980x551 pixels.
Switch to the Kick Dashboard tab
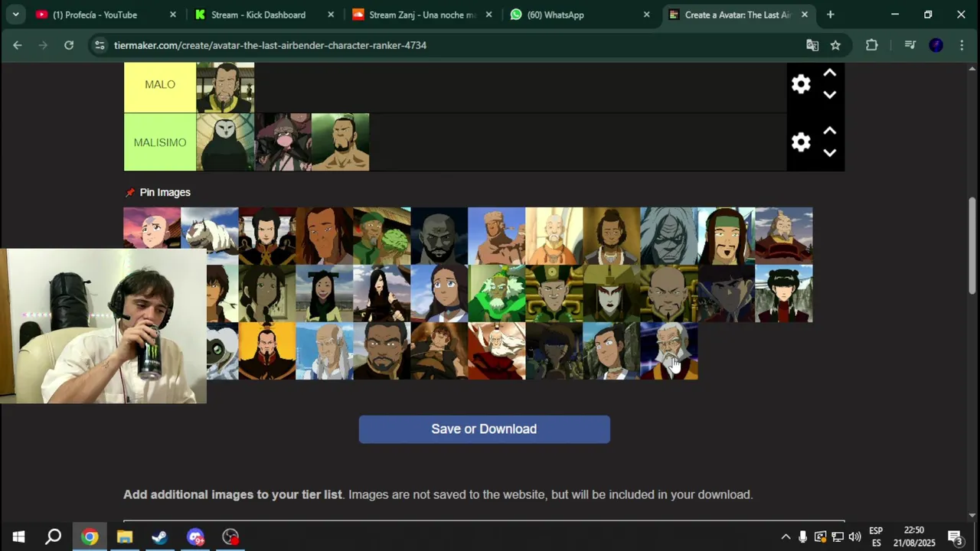click(x=263, y=15)
